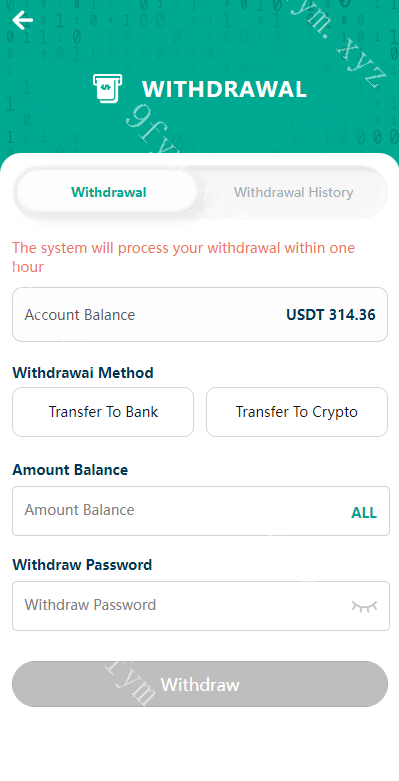Click the Withdraw Password heading label
Viewport: 399px width, 781px height.
(82, 565)
